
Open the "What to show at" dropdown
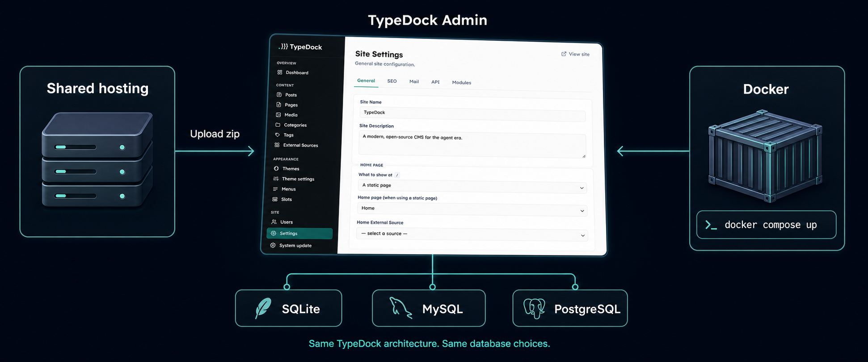[472, 187]
